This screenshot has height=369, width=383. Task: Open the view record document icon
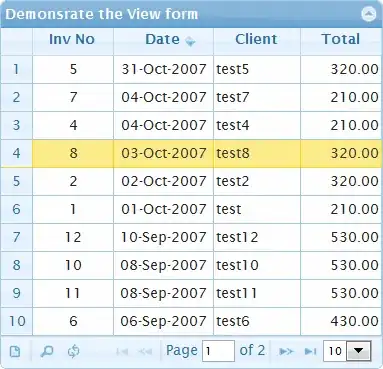[x=15, y=351]
